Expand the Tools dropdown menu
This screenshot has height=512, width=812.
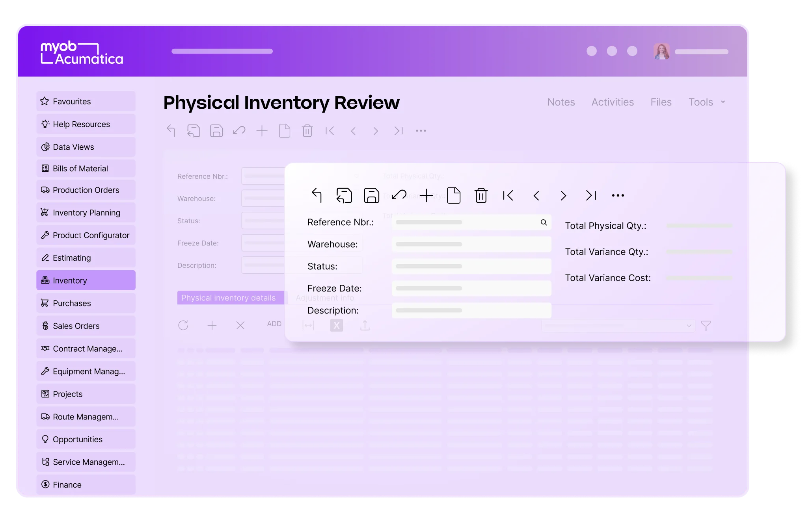707,102
